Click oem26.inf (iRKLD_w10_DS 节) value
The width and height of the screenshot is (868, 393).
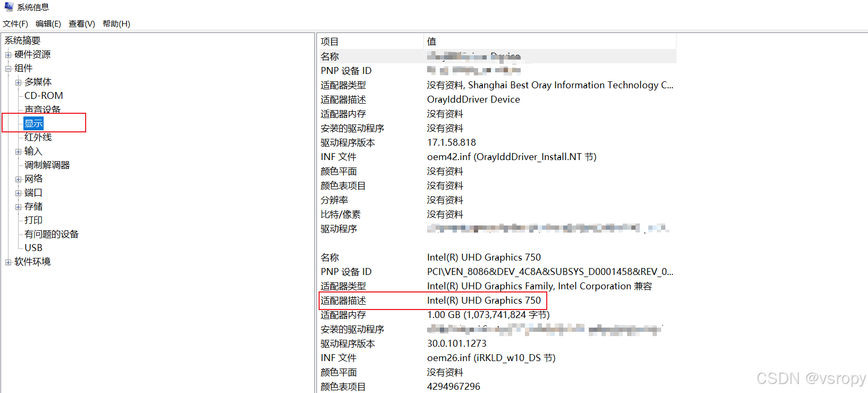coord(491,358)
